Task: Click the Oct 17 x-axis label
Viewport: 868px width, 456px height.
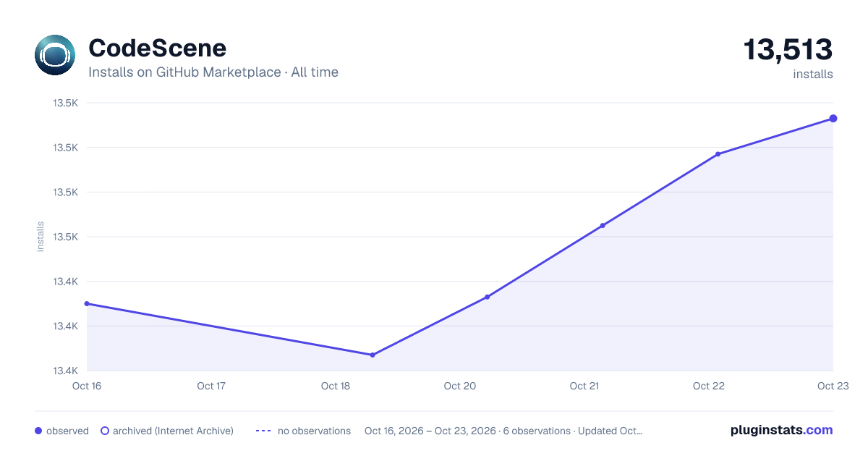Action: tap(211, 386)
